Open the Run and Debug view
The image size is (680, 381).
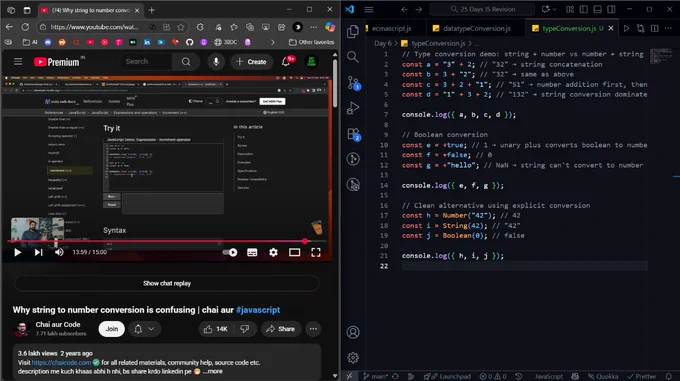(353, 108)
